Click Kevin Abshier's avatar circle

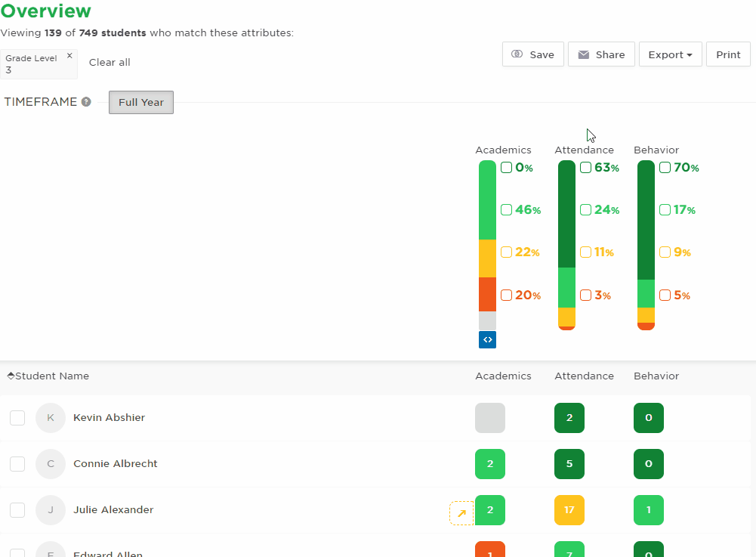point(51,417)
